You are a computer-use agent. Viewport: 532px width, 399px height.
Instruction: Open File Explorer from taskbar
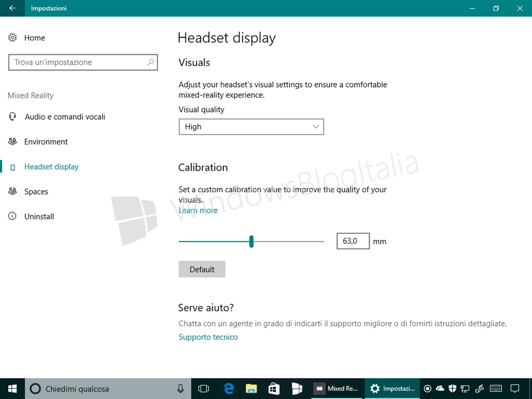pos(252,389)
